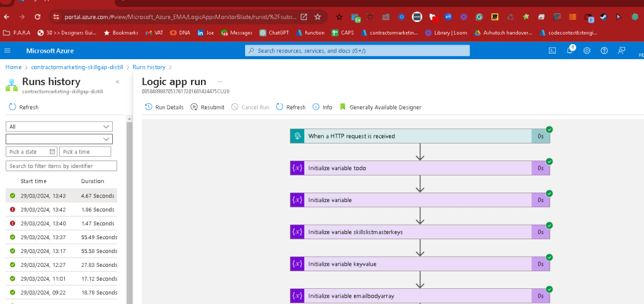
Task: Open the Logic app run ellipsis menu
Action: (x=220, y=82)
